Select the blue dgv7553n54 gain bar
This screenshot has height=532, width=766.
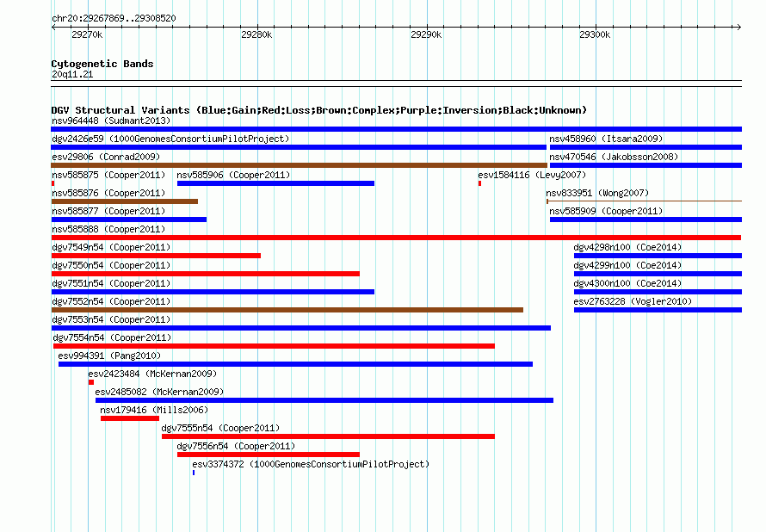pos(301,328)
